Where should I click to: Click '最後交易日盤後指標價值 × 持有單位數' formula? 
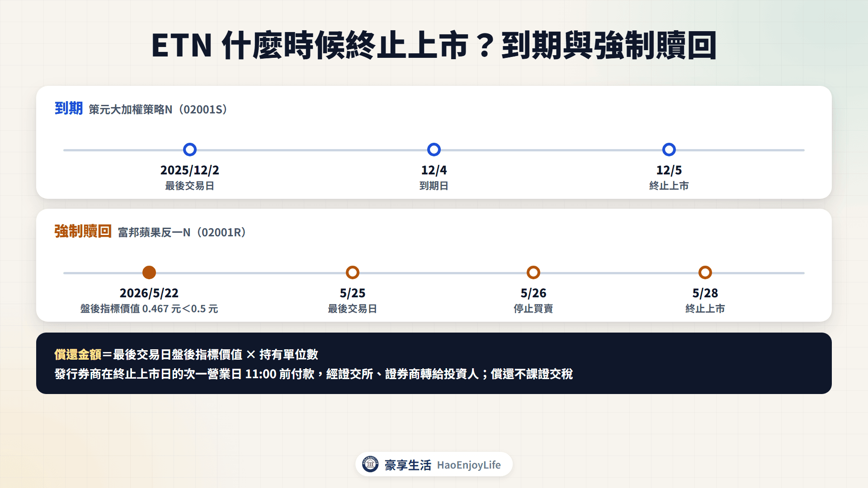click(216, 354)
